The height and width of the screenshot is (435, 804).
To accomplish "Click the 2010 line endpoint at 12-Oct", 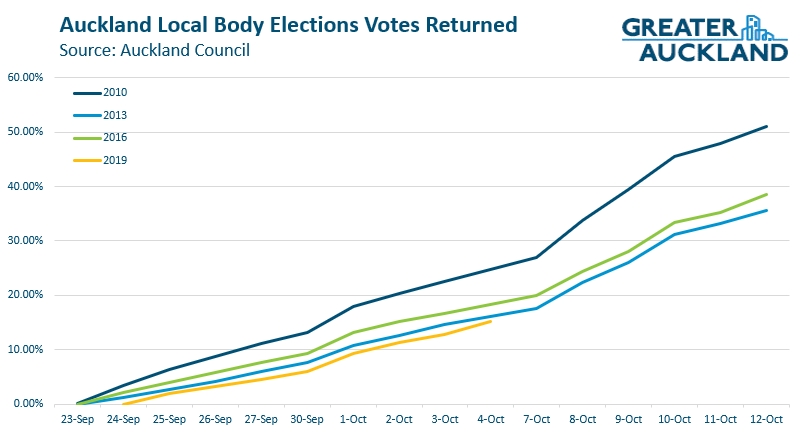I will pos(766,126).
